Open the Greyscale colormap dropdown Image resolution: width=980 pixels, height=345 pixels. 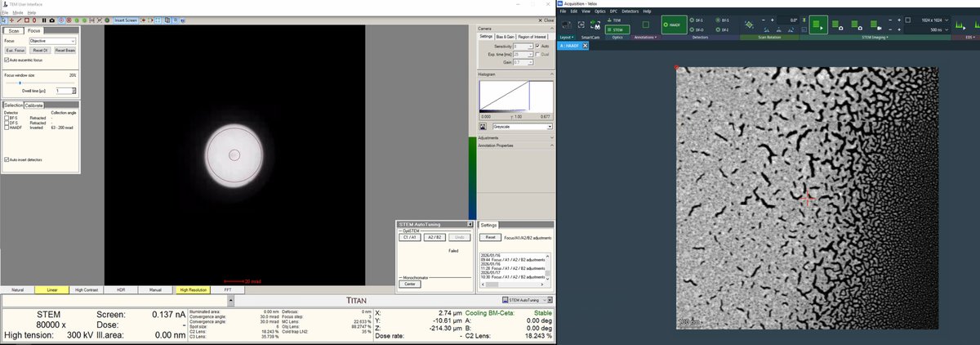[x=550, y=127]
